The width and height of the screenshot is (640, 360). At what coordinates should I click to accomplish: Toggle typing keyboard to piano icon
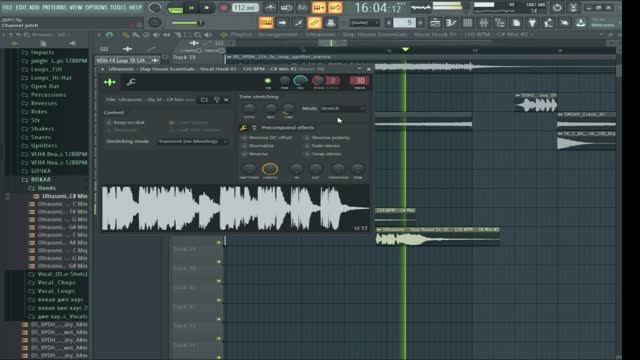[x=266, y=22]
